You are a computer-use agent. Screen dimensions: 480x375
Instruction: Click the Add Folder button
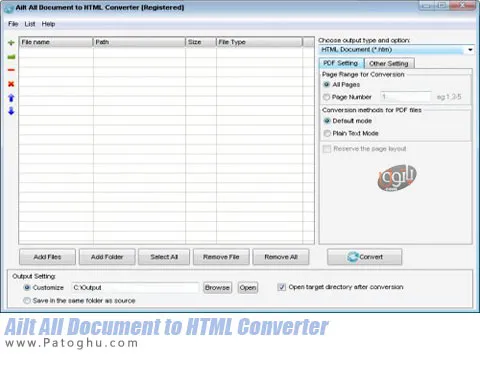(x=107, y=257)
